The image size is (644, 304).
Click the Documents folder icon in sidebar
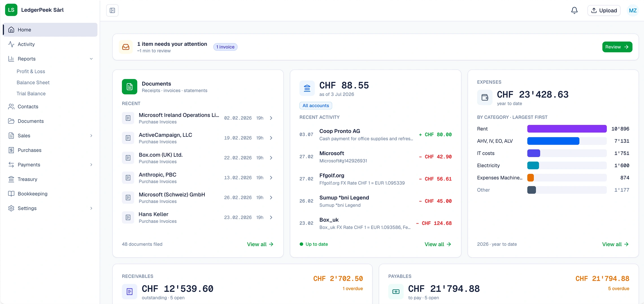click(11, 121)
